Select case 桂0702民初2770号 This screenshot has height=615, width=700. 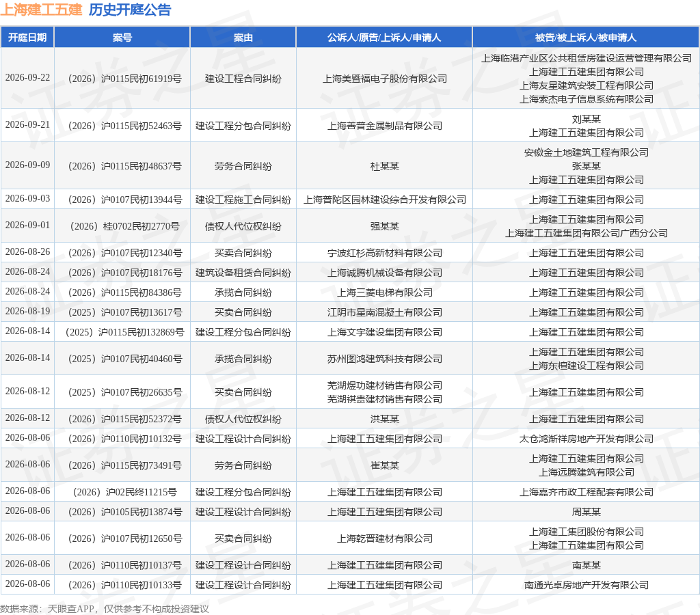coord(124,226)
